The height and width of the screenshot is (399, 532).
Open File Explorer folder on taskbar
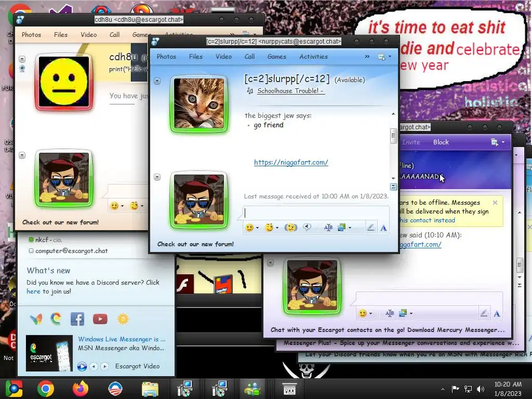click(150, 389)
